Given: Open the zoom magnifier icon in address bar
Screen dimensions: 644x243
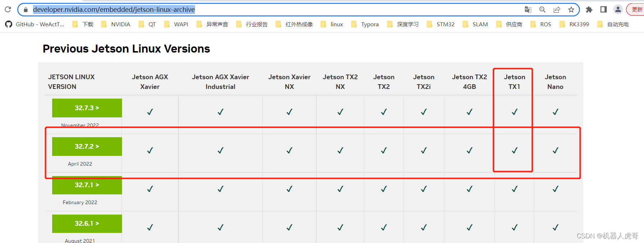Looking at the screenshot, I should (x=542, y=10).
